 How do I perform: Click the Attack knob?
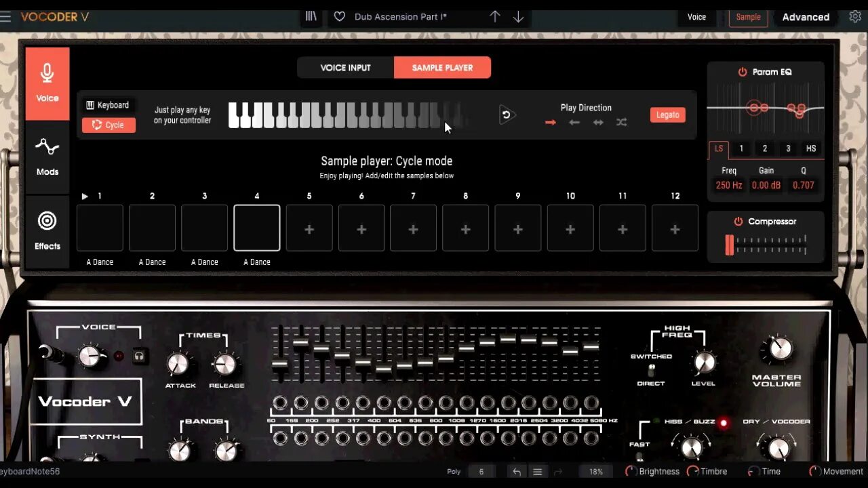pos(178,365)
